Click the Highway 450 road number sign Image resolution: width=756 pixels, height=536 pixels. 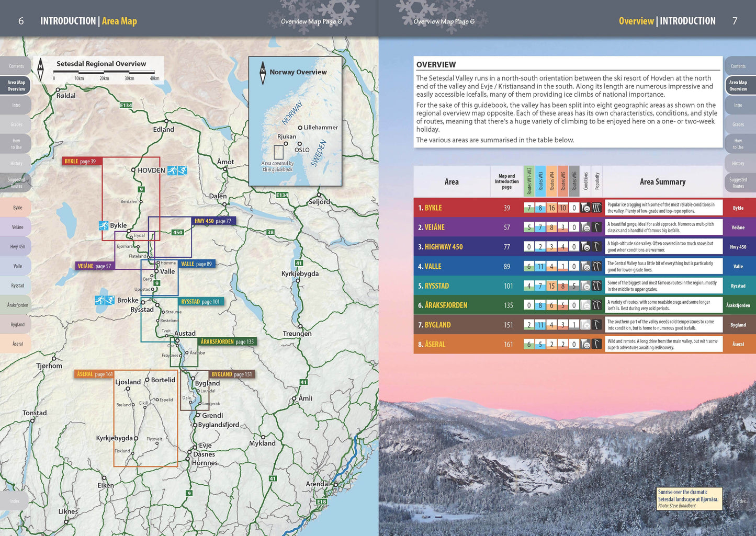point(178,233)
